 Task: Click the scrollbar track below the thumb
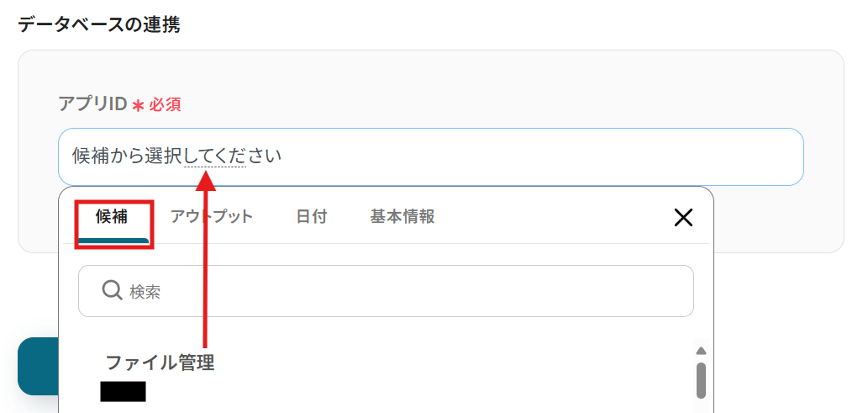[702, 405]
